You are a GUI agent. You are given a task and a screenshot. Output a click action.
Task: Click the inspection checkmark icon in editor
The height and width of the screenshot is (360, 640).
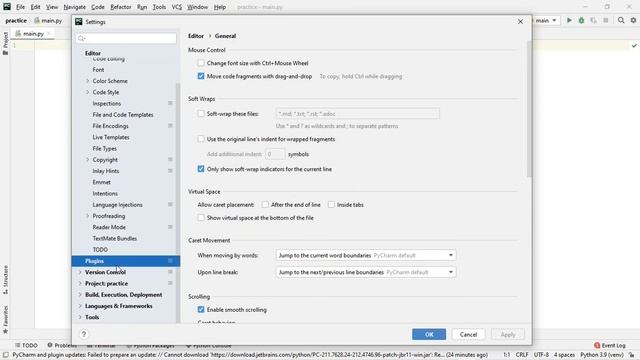(634, 46)
